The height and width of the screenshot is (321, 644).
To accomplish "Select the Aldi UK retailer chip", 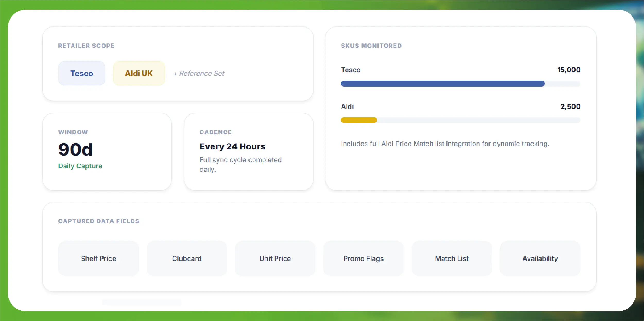I will click(x=139, y=73).
